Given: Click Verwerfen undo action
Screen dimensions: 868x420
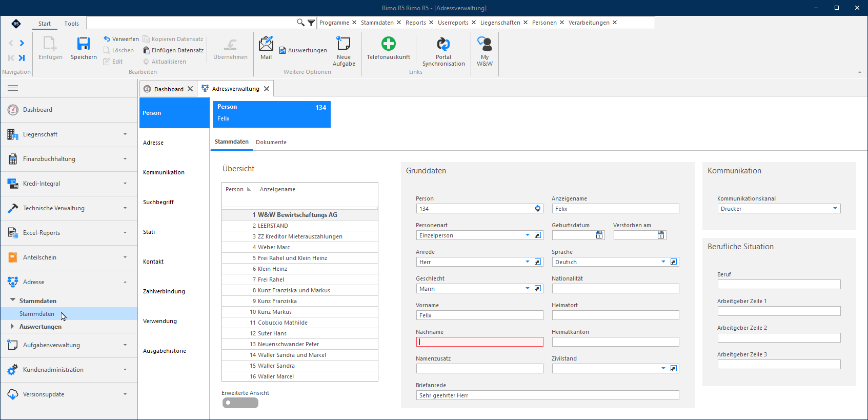Looking at the screenshot, I should pos(121,39).
